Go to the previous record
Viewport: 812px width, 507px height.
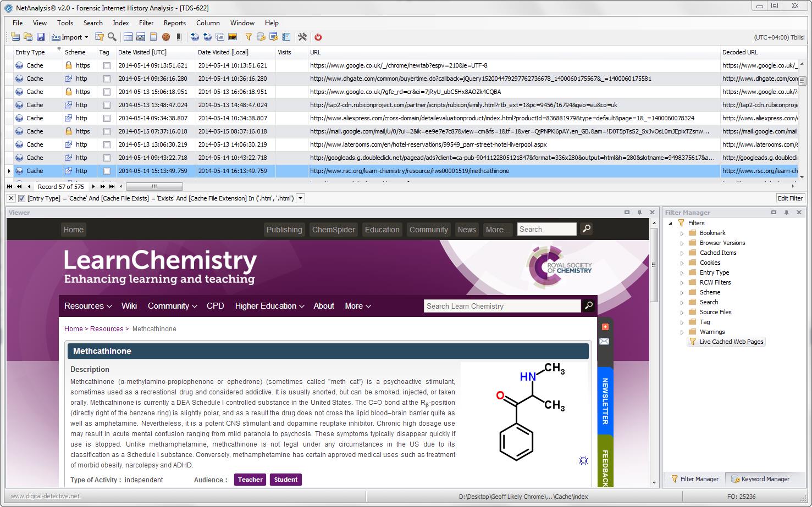pyautogui.click(x=29, y=187)
